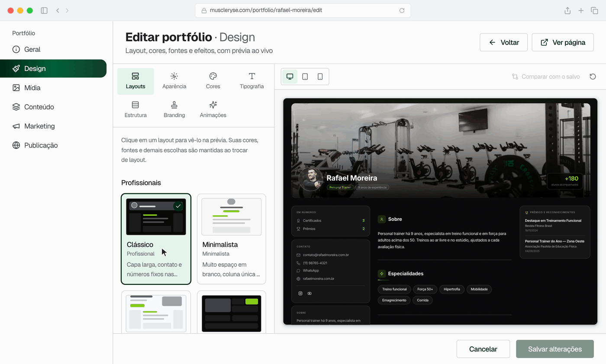Select the Clássico layout card
Image resolution: width=606 pixels, height=364 pixels.
pos(156,239)
